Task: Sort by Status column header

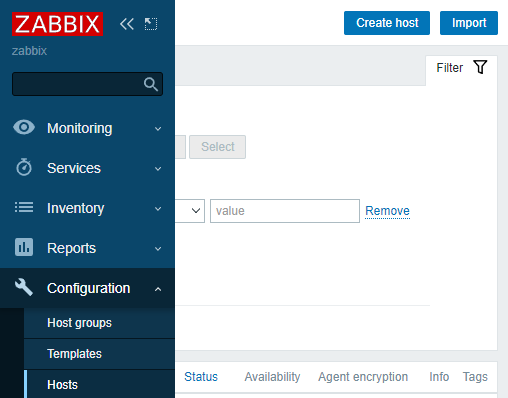Action: click(201, 377)
